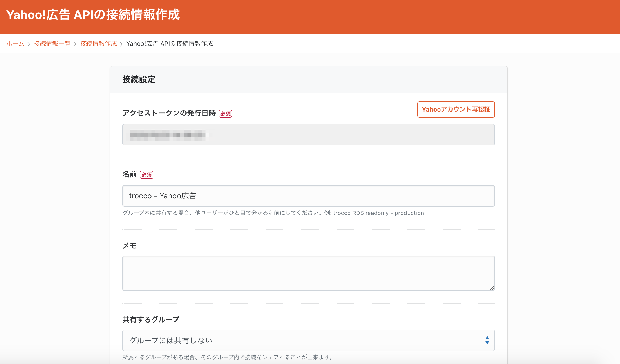Click the dropdown arrows in group select
This screenshot has height=364, width=620.
[487, 340]
